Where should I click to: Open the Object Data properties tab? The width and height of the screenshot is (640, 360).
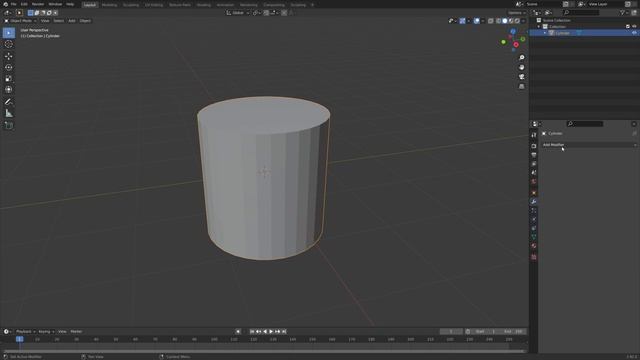(534, 237)
